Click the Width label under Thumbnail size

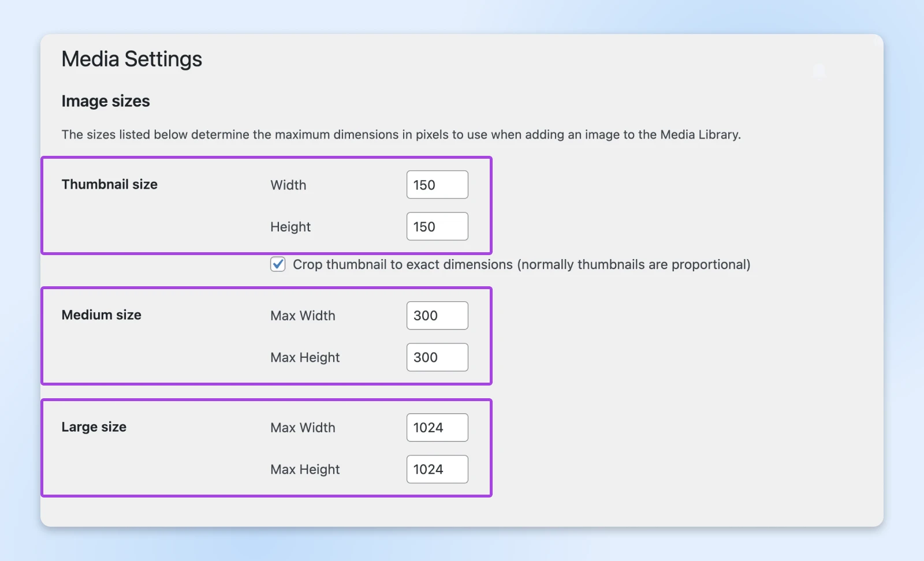coord(288,185)
